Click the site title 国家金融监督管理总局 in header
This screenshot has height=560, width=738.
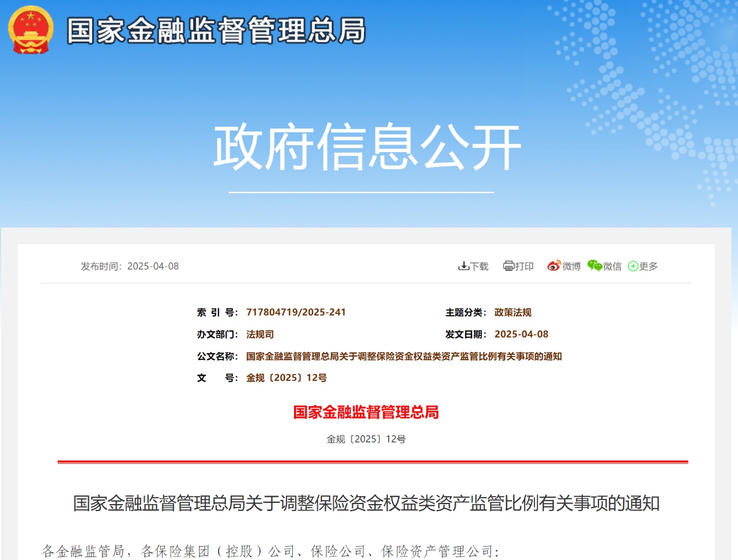[216, 31]
